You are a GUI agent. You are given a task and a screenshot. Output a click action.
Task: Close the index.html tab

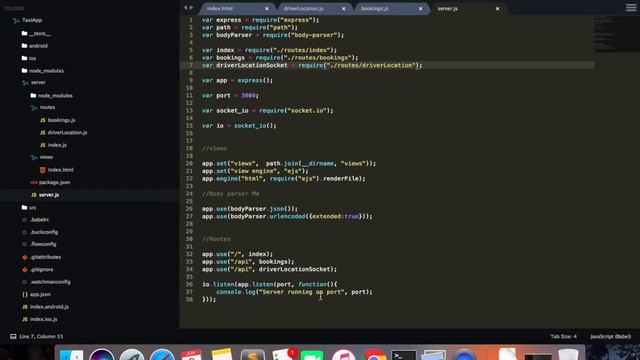tap(267, 9)
